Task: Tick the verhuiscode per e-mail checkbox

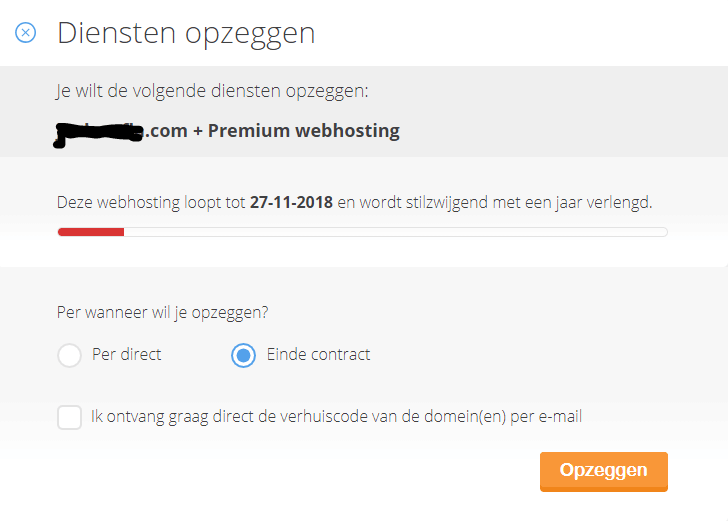Action: point(69,417)
